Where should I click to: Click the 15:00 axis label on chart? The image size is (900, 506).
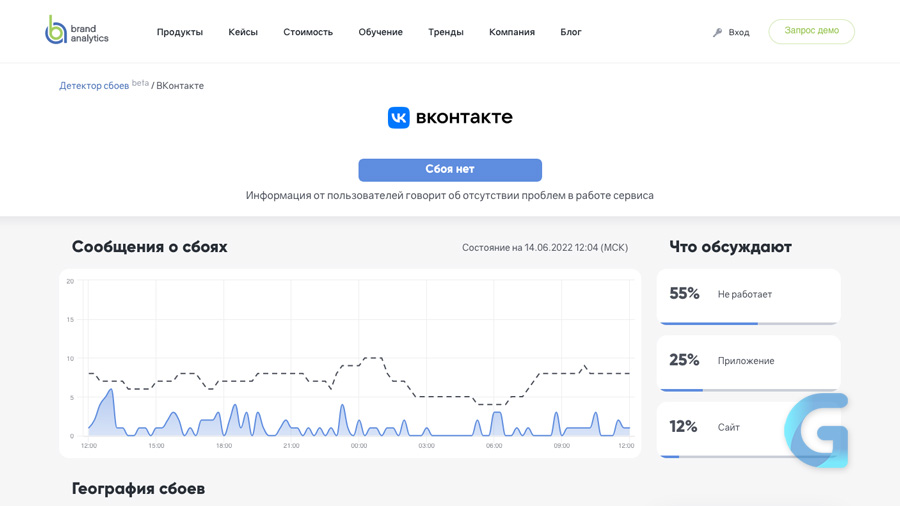(156, 446)
